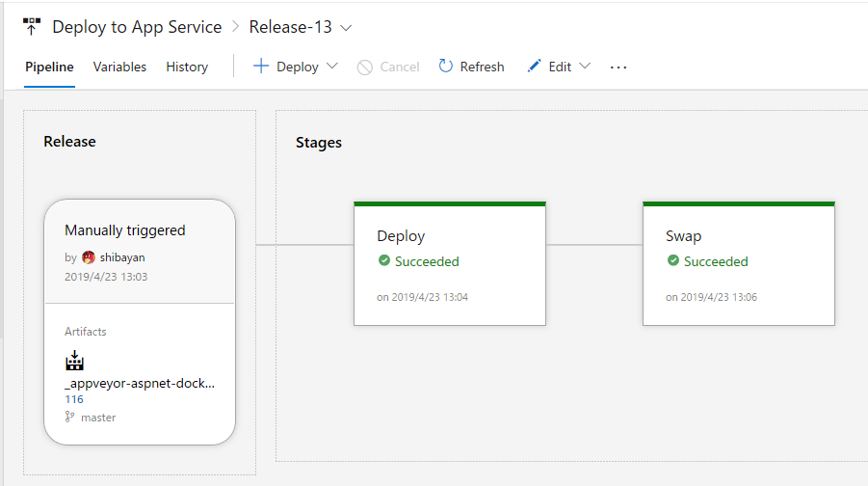This screenshot has width=868, height=486.
Task: Click the circular Refresh arrow icon
Action: 445,67
